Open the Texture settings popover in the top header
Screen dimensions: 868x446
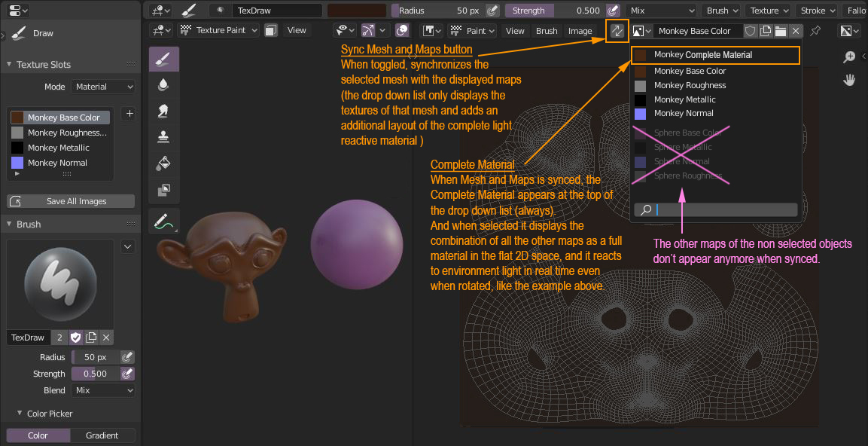769,11
